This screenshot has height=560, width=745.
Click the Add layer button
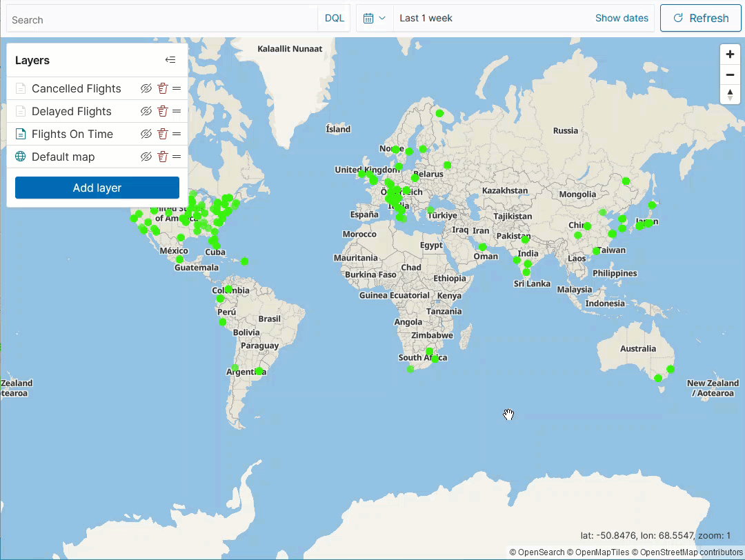97,188
